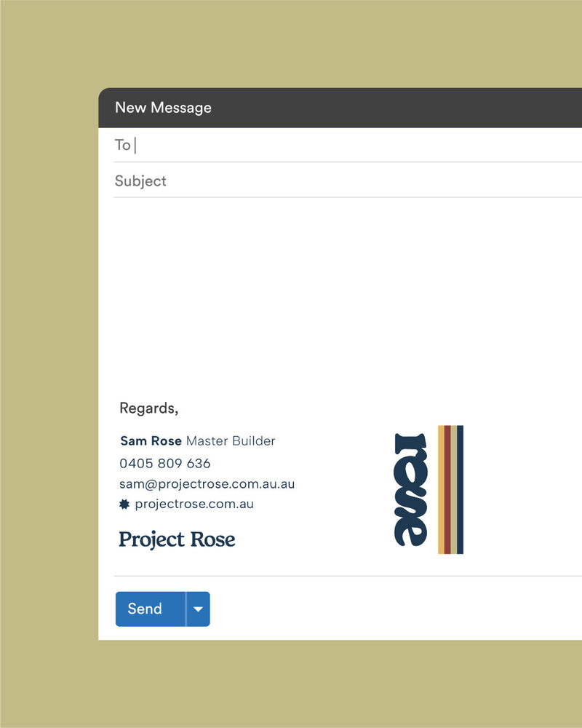The height and width of the screenshot is (728, 582).
Task: Open the projectrose.com.au website link
Action: point(194,505)
